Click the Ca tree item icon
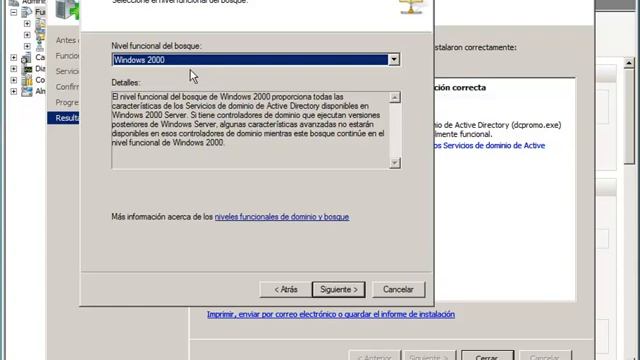This screenshot has width=640, height=360. click(27, 58)
